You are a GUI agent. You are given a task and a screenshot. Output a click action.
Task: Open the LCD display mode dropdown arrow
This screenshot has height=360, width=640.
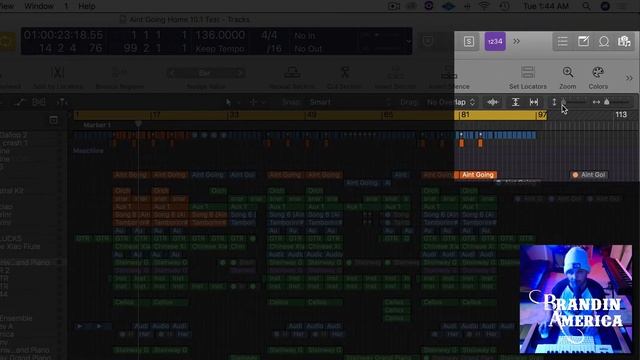pos(409,41)
